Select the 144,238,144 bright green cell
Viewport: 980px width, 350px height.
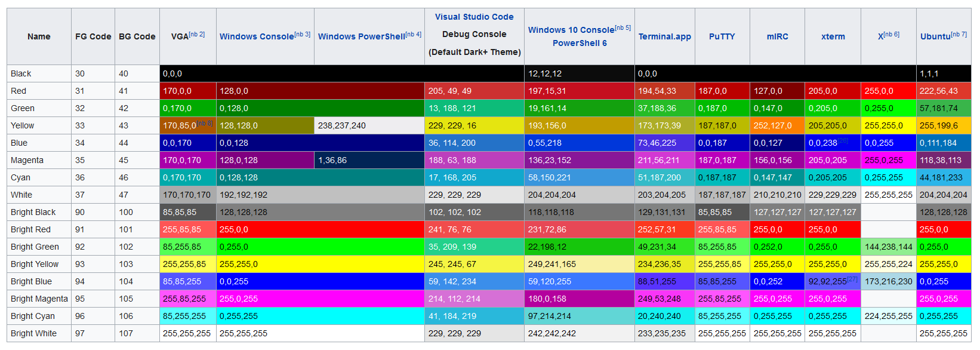[x=889, y=247]
